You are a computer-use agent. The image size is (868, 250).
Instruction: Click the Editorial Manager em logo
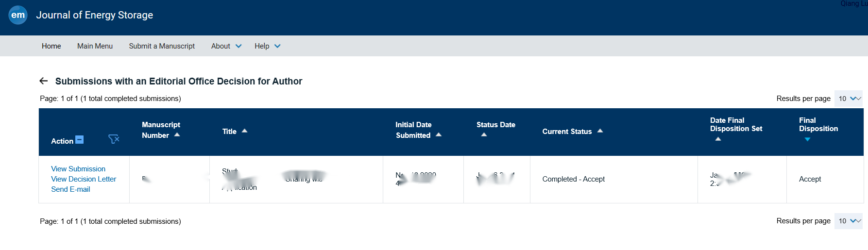pos(18,15)
